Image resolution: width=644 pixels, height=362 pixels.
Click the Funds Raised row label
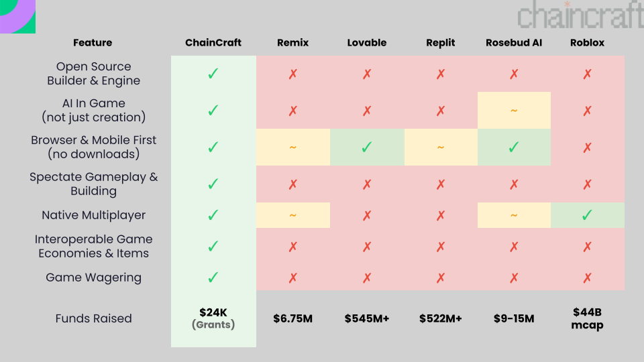[x=93, y=318]
